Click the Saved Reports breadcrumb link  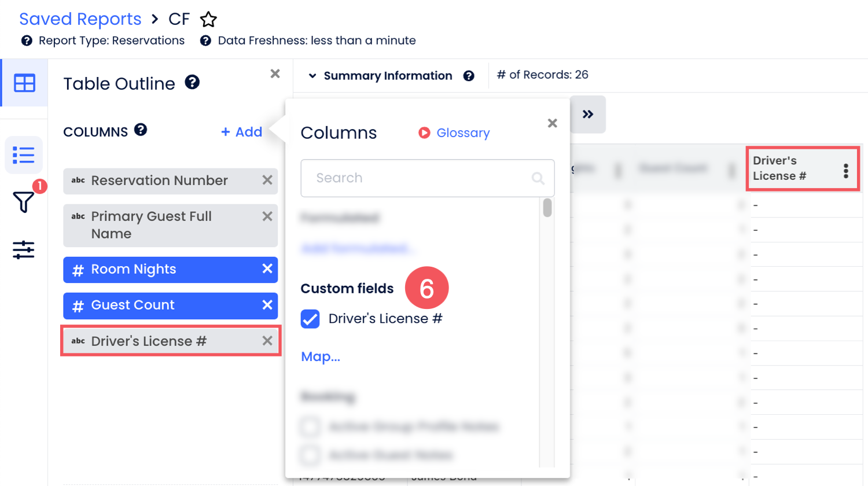[80, 19]
